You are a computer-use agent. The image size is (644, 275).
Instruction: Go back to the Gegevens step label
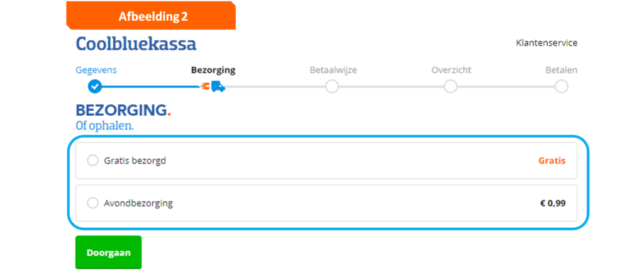(96, 70)
